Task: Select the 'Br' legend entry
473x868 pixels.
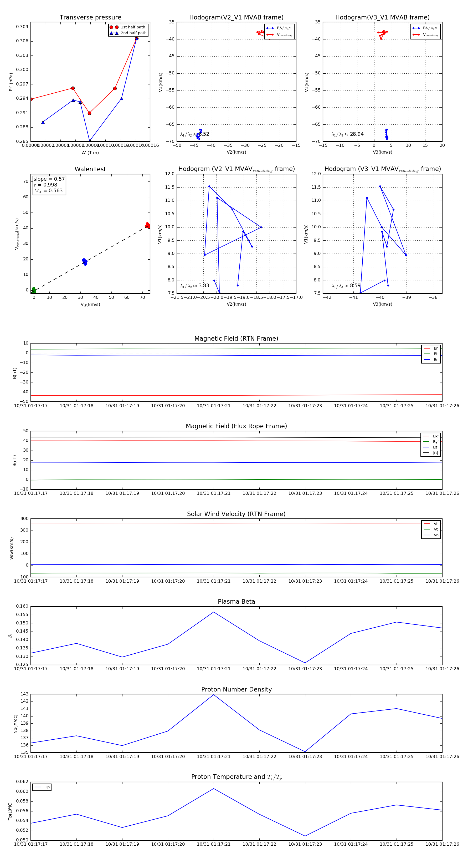Action: point(431,349)
